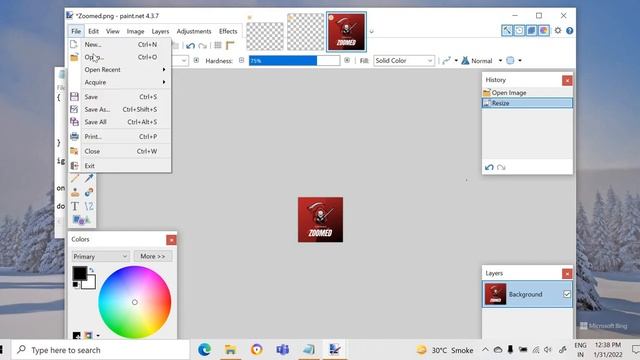This screenshot has width=640, height=360.
Task: Choose Close from the File menu
Action: 119,151
